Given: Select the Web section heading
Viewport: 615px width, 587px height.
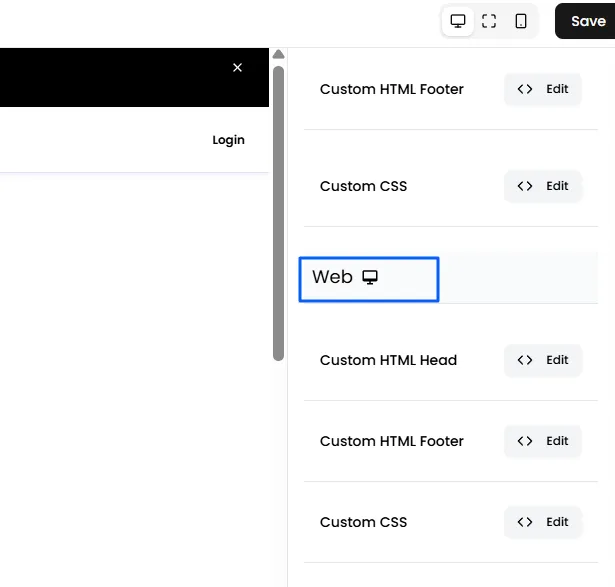Looking at the screenshot, I should (369, 279).
